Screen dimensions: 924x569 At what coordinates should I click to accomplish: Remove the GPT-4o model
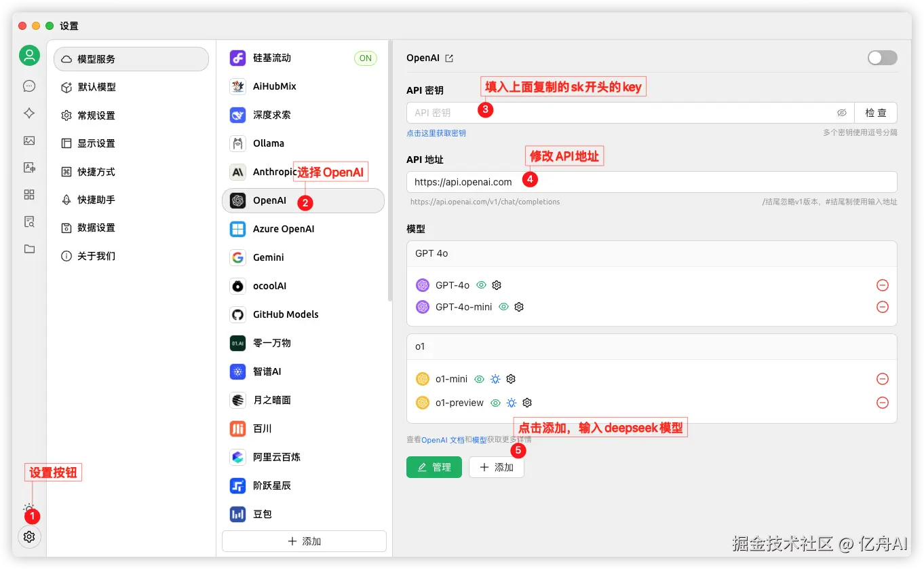883,285
